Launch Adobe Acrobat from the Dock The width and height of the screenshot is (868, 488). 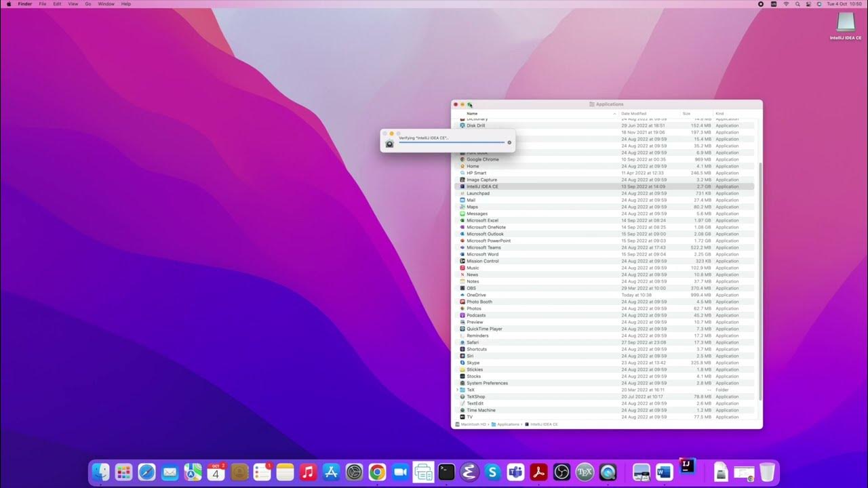point(538,472)
